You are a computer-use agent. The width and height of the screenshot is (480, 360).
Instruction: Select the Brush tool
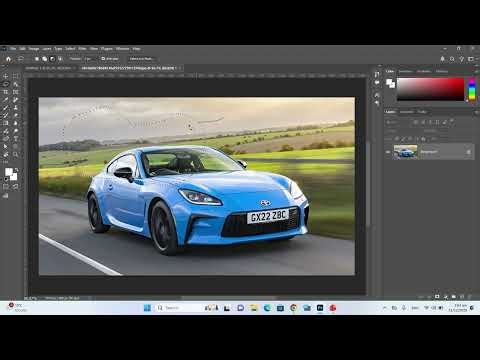click(x=6, y=108)
